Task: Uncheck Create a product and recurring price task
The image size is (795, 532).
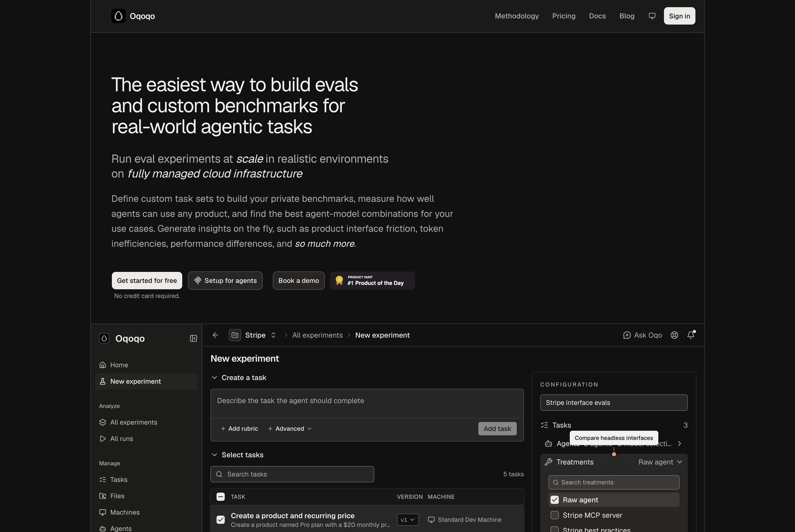Action: [x=221, y=519]
